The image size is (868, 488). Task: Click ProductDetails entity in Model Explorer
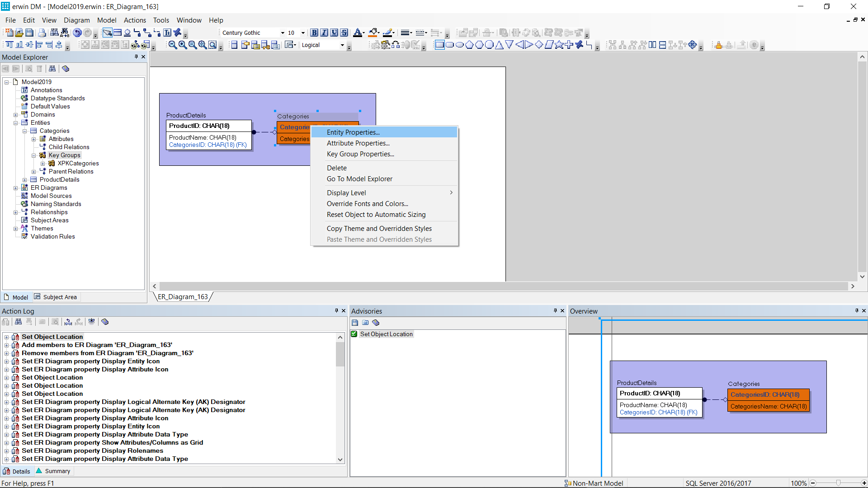[59, 179]
